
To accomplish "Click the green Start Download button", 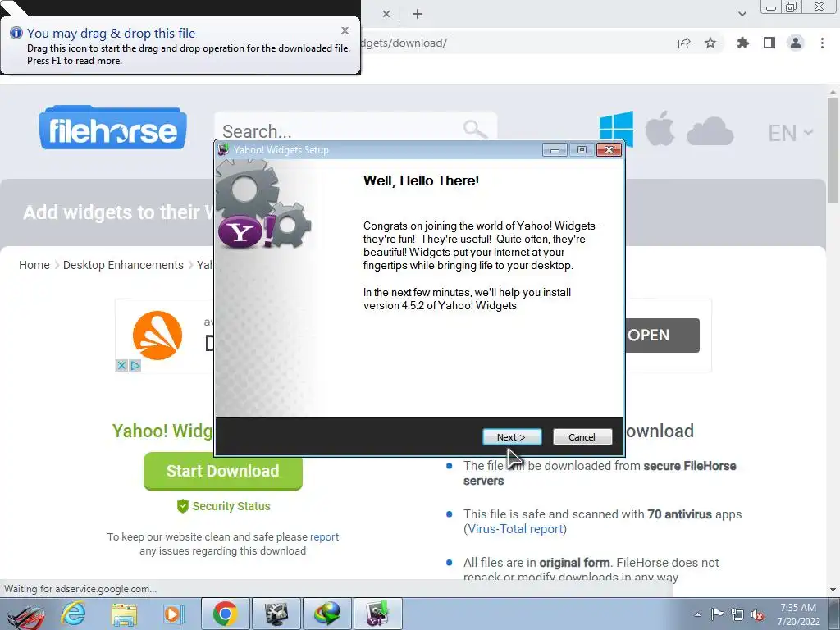I will point(223,471).
